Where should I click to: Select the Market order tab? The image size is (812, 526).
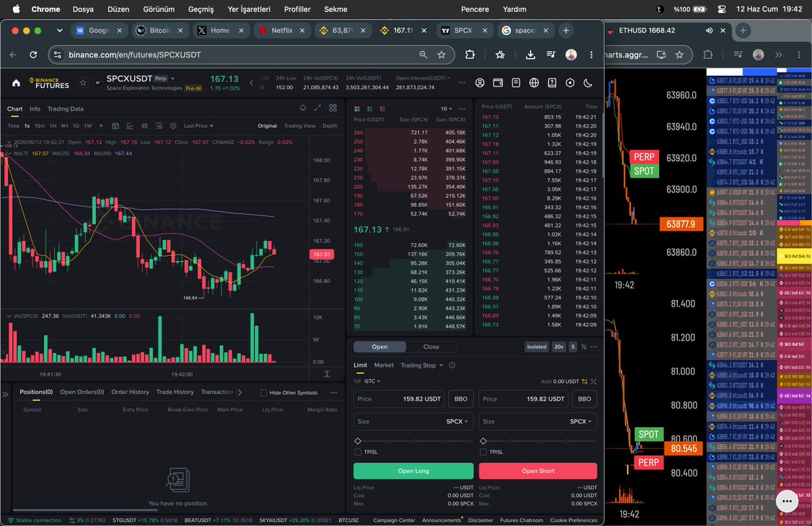pyautogui.click(x=384, y=365)
